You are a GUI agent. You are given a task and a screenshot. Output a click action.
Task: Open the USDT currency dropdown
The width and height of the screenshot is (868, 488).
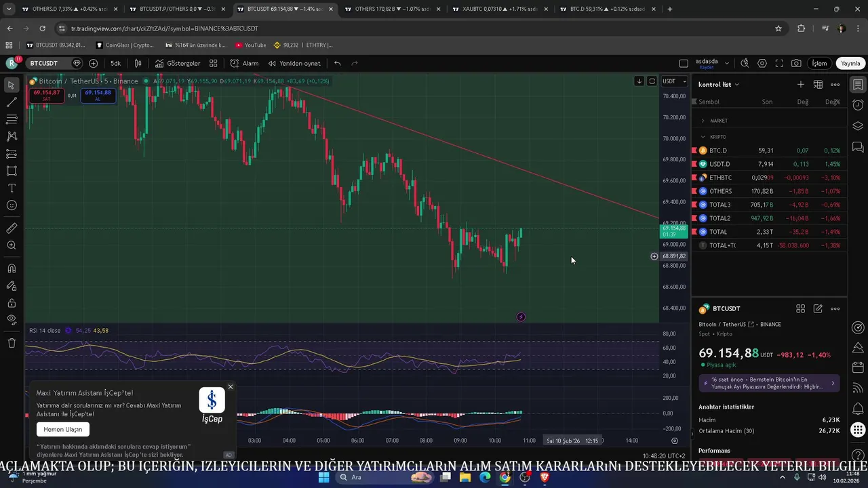674,81
